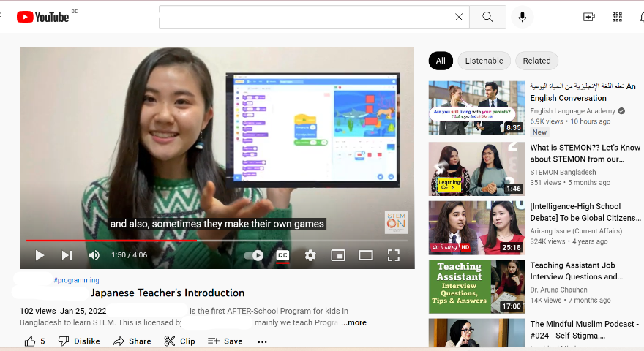Visit Dr. Aruna Chauhan channel
This screenshot has width=644, height=351.
point(558,290)
